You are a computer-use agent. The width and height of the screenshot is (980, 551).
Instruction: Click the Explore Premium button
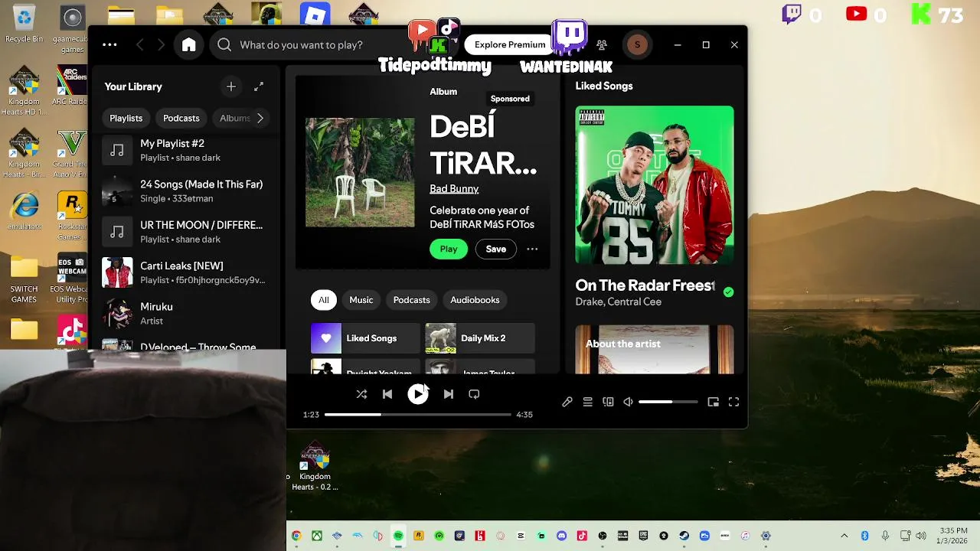pos(510,44)
